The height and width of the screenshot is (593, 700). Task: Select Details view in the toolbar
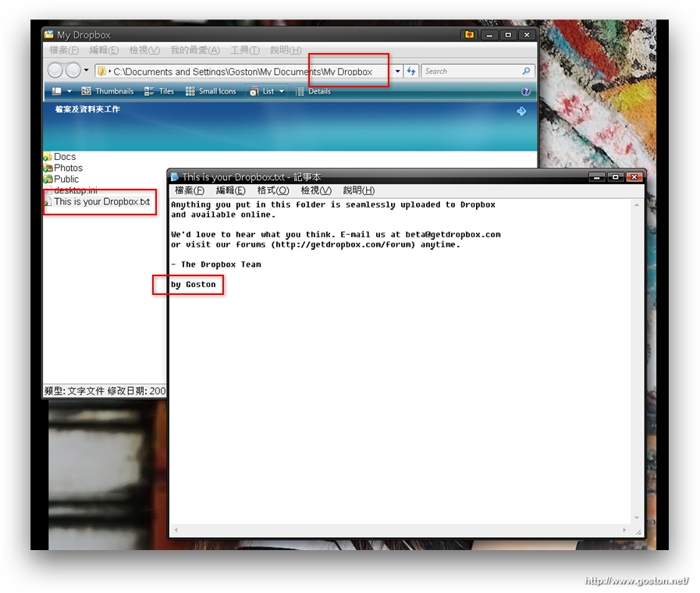point(313,91)
